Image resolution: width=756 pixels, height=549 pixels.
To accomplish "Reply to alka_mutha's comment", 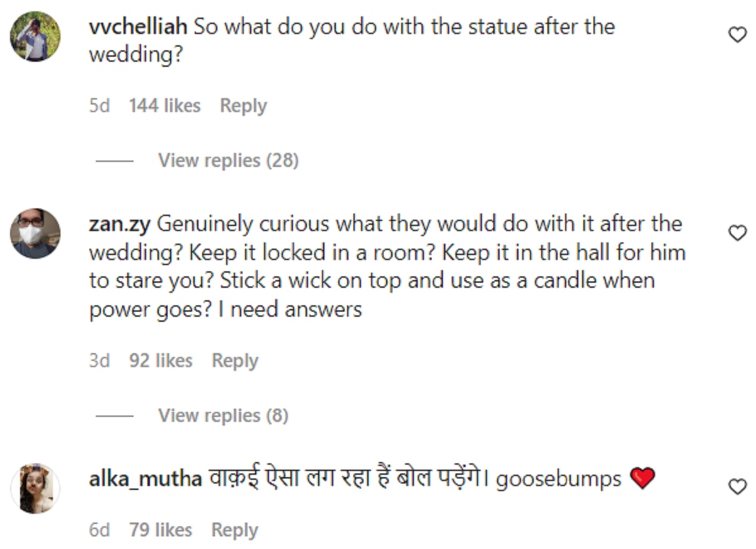I will tap(234, 530).
